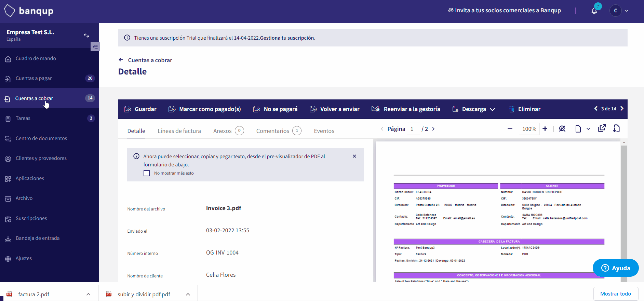The image size is (644, 301).
Task: Click Marcar como pagado(s)
Action: click(x=205, y=109)
